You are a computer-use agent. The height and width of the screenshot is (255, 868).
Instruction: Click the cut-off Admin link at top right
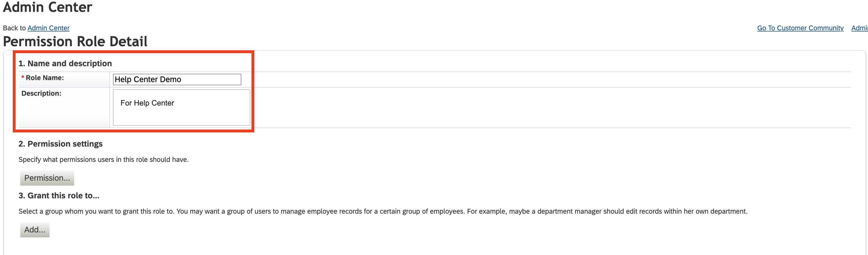pos(859,28)
